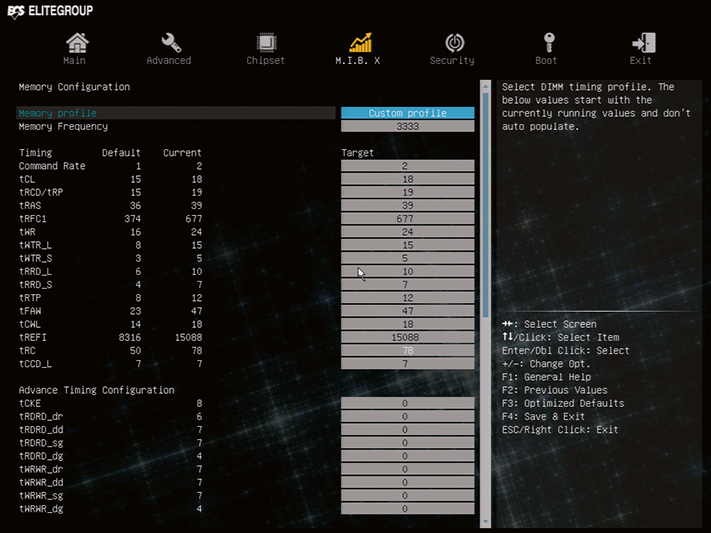Viewport: 711px width, 533px height.
Task: Edit the tRRD_L target field
Action: tap(408, 271)
